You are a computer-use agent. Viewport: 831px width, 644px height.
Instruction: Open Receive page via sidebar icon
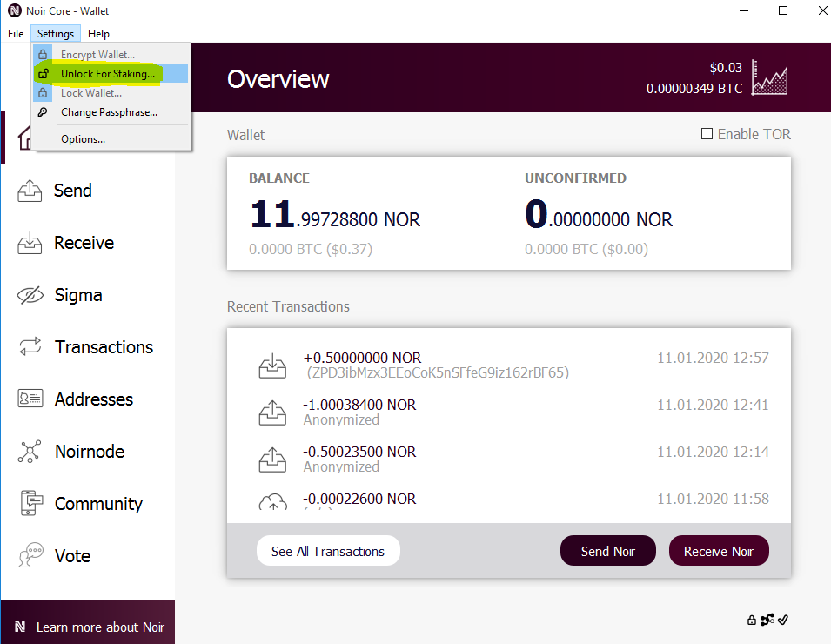pos(30,243)
